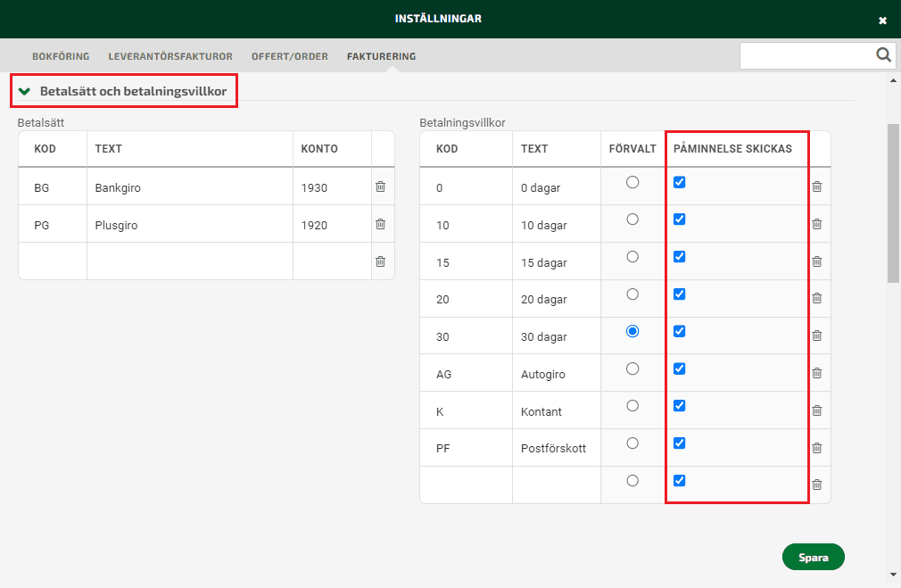The height and width of the screenshot is (588, 901).
Task: Delete the Kontant payment term
Action: click(x=817, y=410)
